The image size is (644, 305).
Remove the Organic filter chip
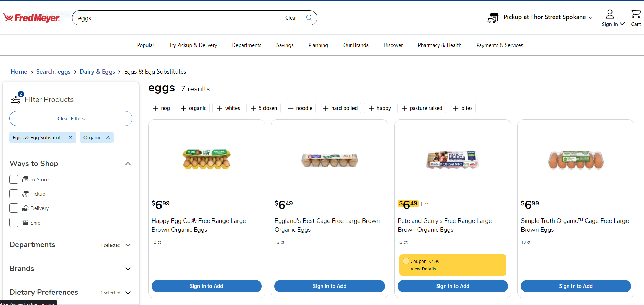(x=108, y=137)
